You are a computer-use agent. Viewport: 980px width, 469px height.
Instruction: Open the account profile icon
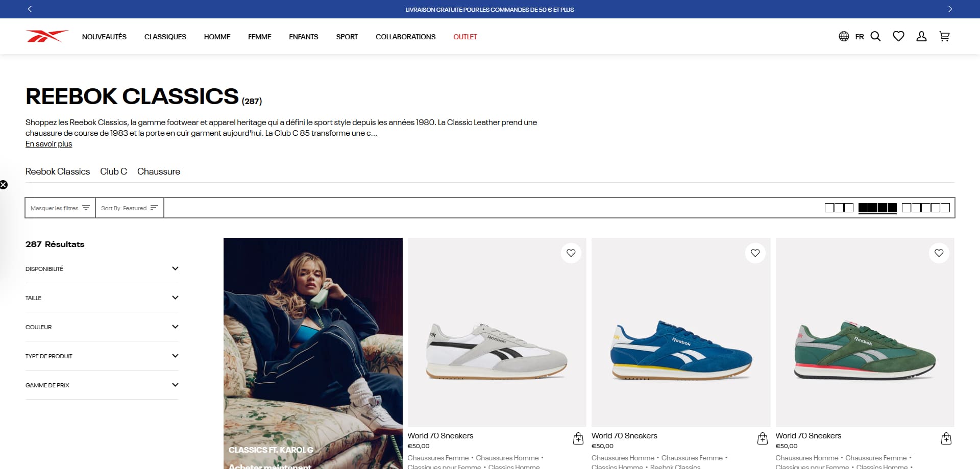coord(921,36)
